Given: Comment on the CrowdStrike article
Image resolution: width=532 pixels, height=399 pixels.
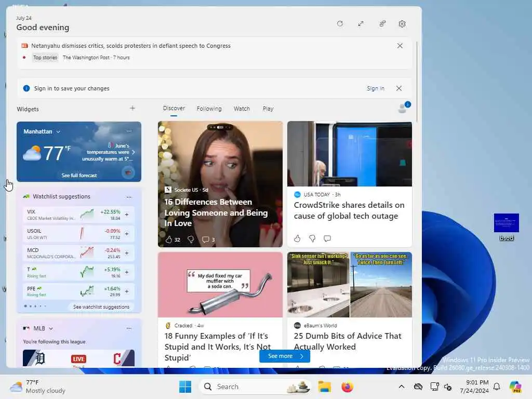Looking at the screenshot, I should click(x=327, y=238).
